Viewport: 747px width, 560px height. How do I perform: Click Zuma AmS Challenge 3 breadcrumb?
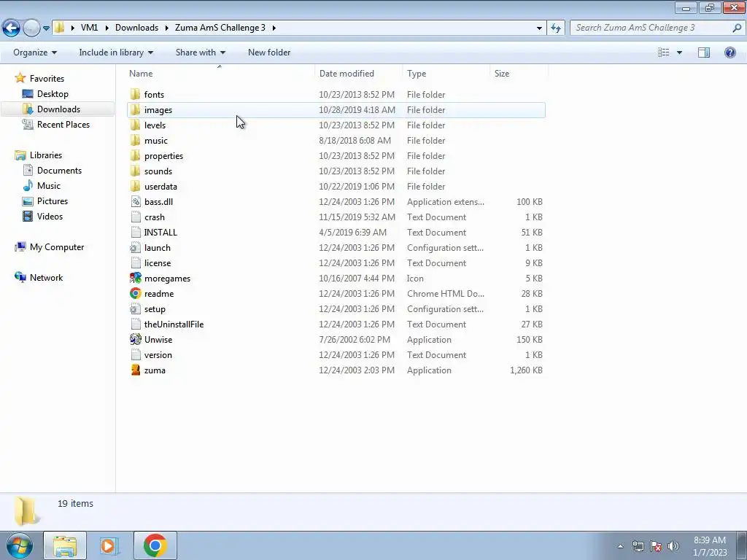[x=220, y=28]
